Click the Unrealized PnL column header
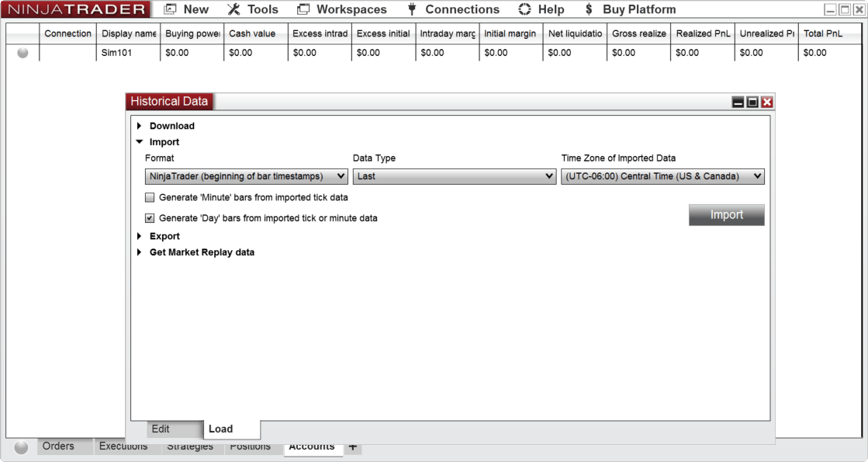Viewport: 868px width, 462px height. pyautogui.click(x=766, y=34)
